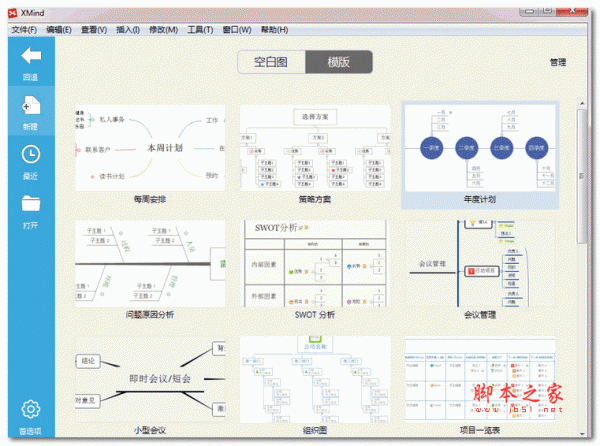Screen dimensions: 600x446
Task: Open the 窗口(W) menu
Action: tap(237, 30)
